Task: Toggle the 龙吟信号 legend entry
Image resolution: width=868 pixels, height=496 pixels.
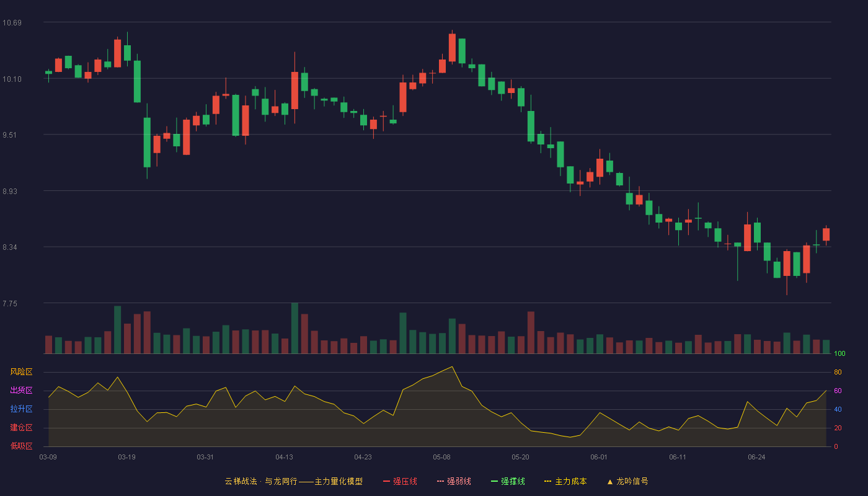Action: point(632,481)
